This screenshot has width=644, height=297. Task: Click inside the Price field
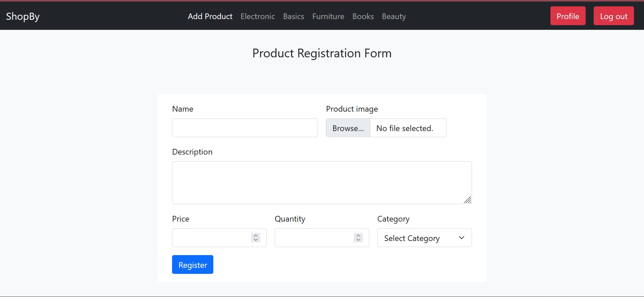pyautogui.click(x=211, y=238)
